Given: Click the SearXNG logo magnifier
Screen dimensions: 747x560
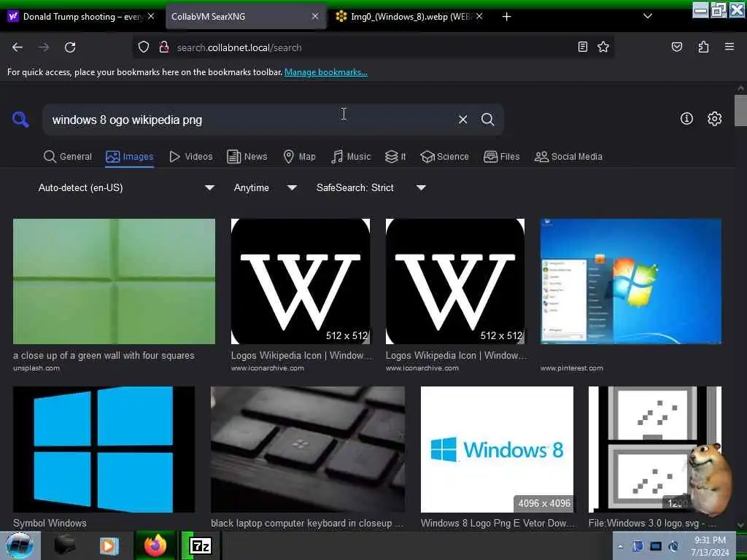Looking at the screenshot, I should coord(20,119).
